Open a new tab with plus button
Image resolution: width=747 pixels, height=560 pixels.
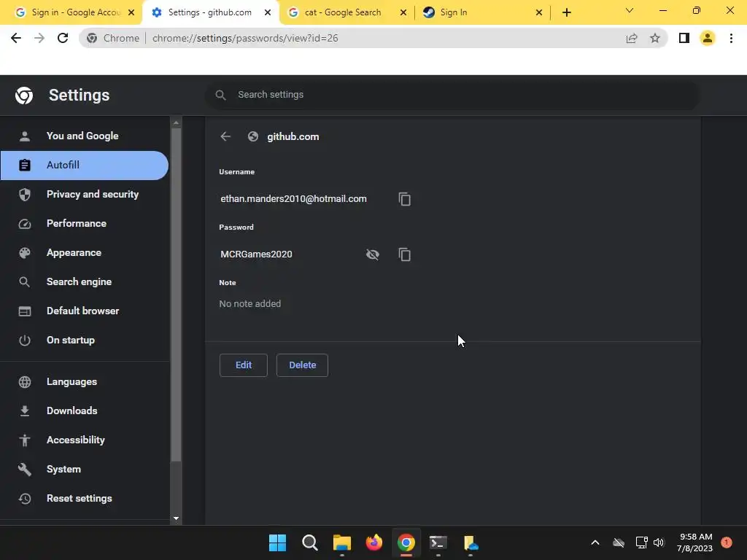566,12
